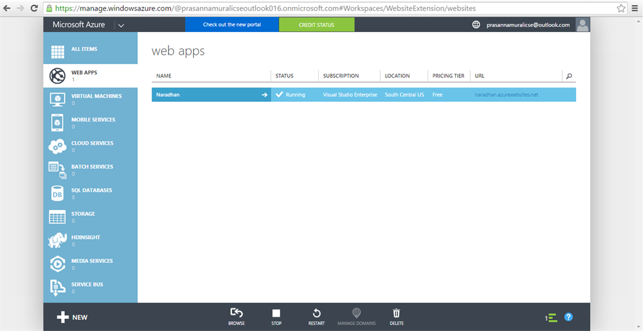
Task: Click the globe language icon
Action: pos(476,25)
